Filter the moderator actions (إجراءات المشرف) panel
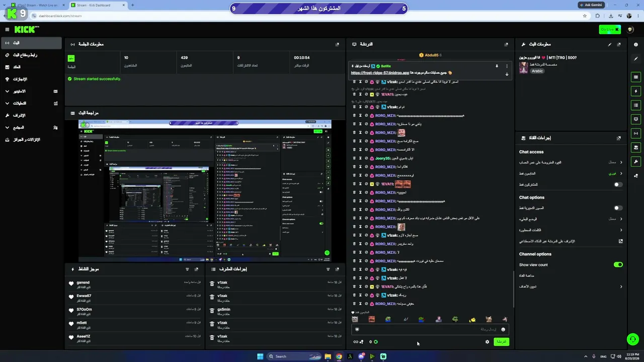Screen dimensions: 644x362 point(328,269)
